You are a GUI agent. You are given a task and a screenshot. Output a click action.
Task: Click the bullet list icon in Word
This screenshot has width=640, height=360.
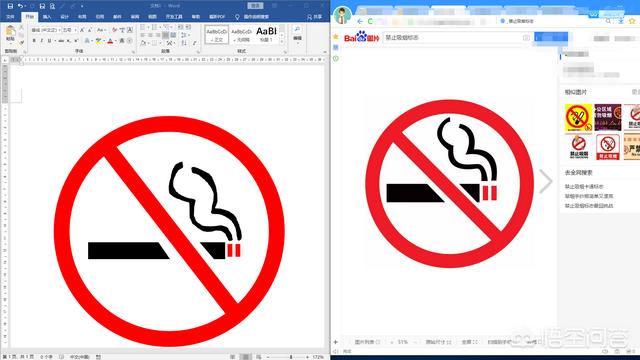tap(142, 27)
